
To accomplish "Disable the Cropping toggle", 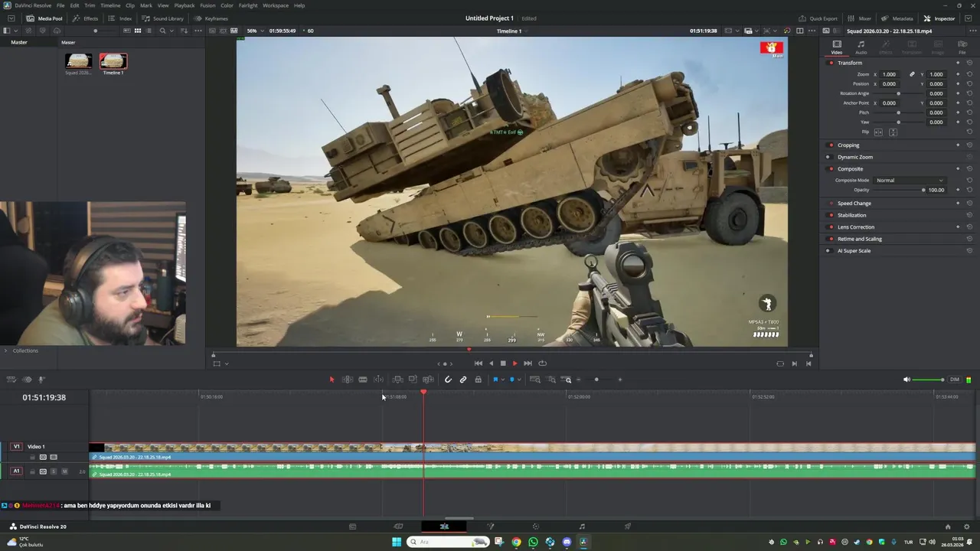I will (x=831, y=145).
